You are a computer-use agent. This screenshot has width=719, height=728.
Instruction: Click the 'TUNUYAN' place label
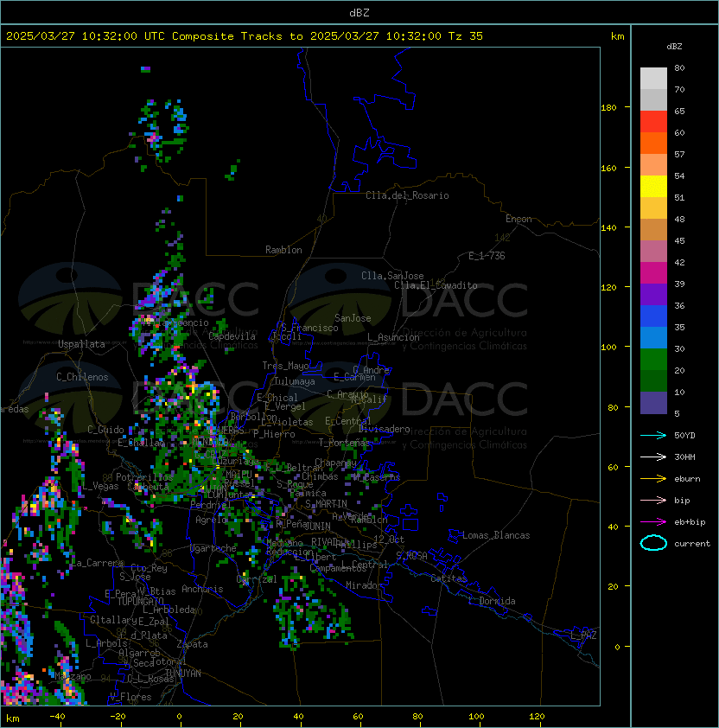coord(183,674)
